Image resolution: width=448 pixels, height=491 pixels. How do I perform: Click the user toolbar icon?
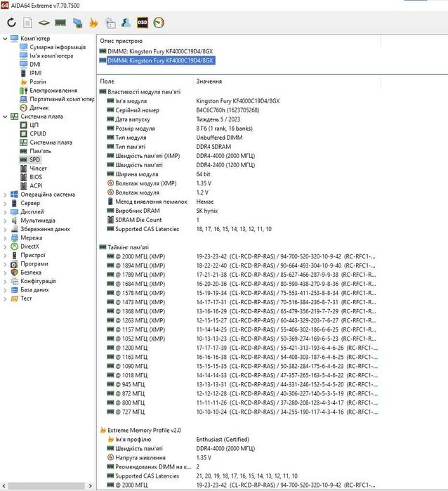point(126,22)
